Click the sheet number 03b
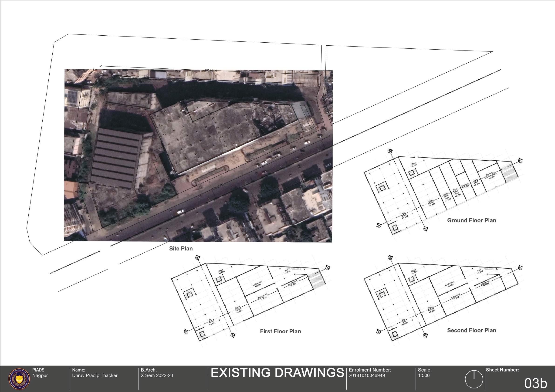Viewport: 555px width, 392px height. tap(535, 383)
